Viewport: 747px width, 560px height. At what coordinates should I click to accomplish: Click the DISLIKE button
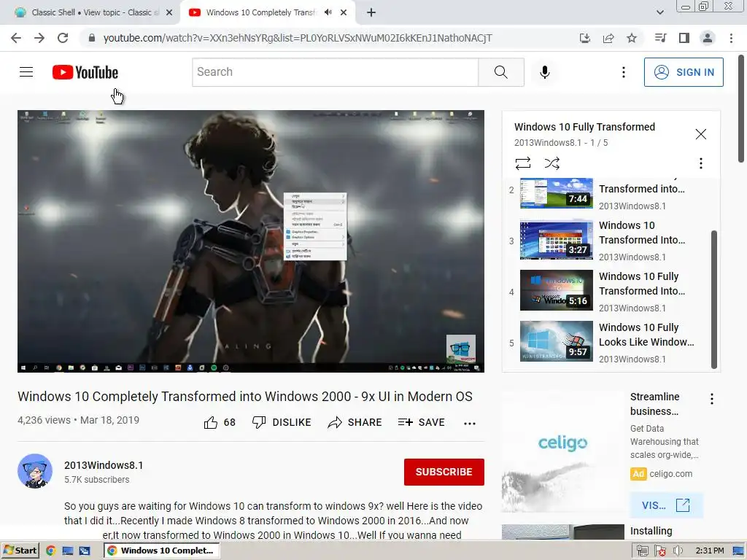pyautogui.click(x=282, y=422)
